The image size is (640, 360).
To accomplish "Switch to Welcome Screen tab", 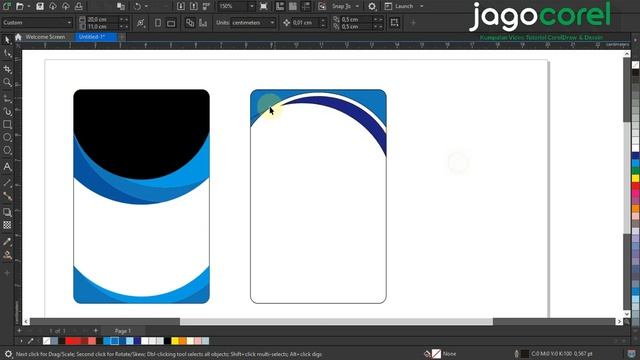I will pos(45,37).
